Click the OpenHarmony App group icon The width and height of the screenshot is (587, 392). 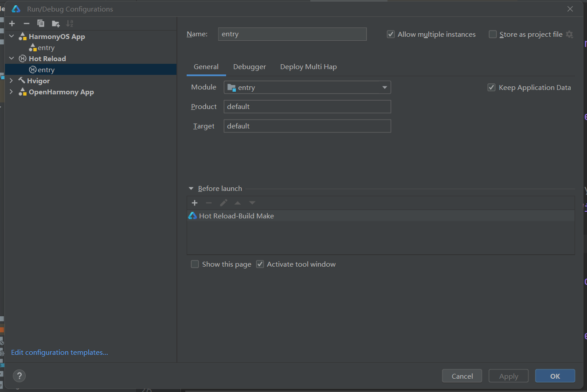(x=23, y=92)
